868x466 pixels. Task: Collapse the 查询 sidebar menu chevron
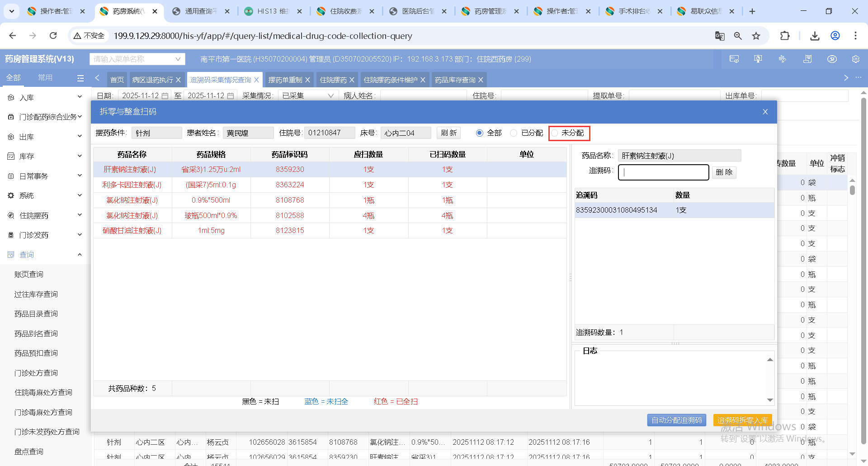80,254
